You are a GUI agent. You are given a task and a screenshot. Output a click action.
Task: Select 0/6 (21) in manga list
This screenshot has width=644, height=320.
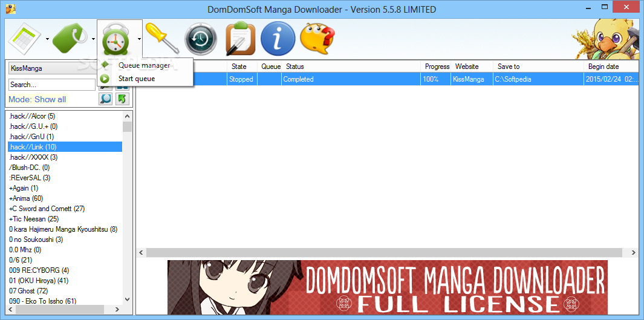(x=65, y=260)
